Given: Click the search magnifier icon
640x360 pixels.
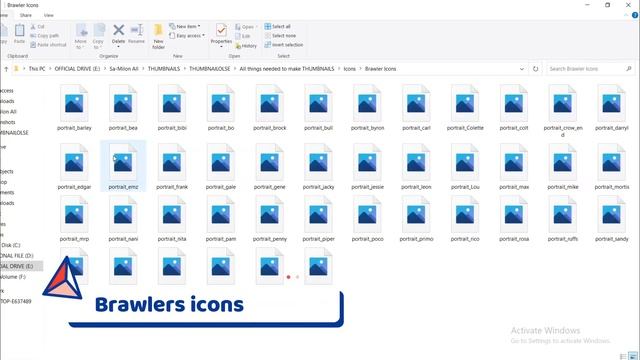Looking at the screenshot, I should pyautogui.click(x=629, y=69).
